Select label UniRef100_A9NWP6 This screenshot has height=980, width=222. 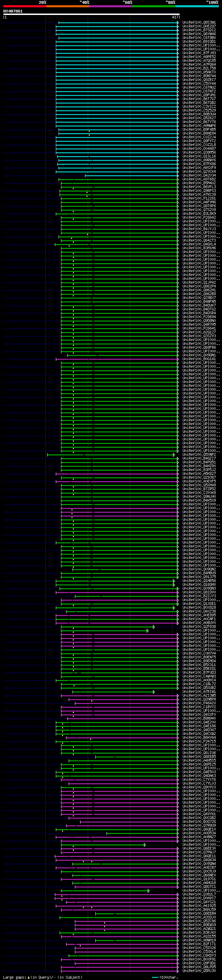(x=199, y=125)
